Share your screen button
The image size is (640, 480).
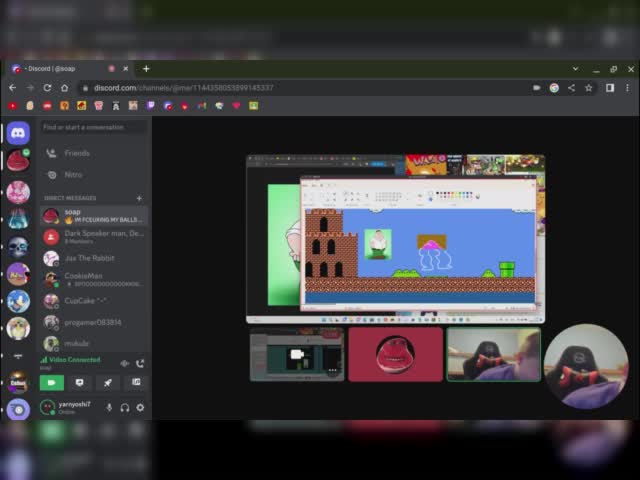(x=80, y=383)
